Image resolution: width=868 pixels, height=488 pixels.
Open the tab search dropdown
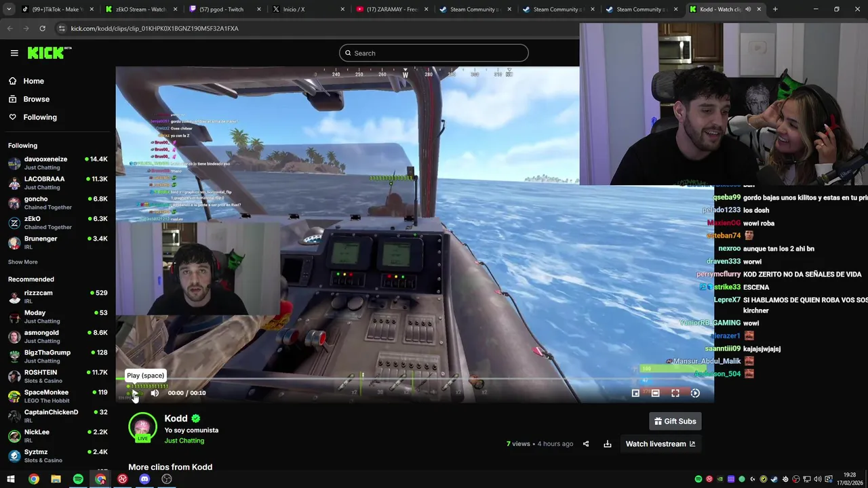[x=8, y=9]
